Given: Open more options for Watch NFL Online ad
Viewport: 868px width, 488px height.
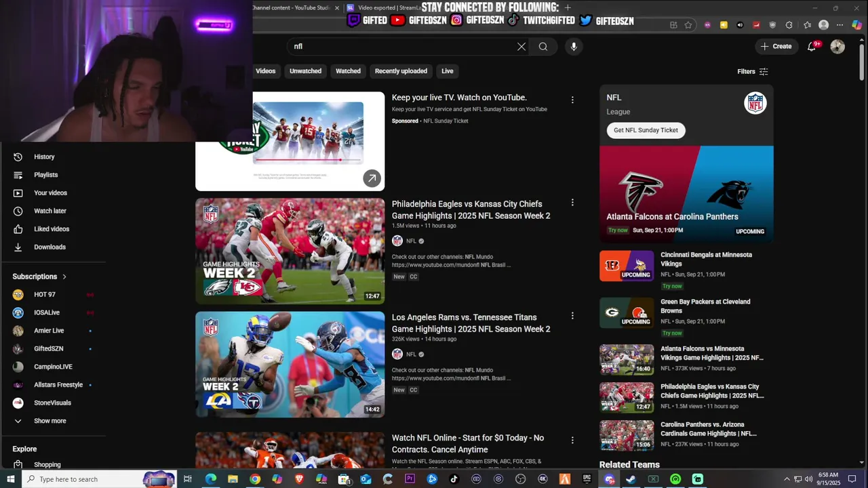Looking at the screenshot, I should [x=572, y=440].
